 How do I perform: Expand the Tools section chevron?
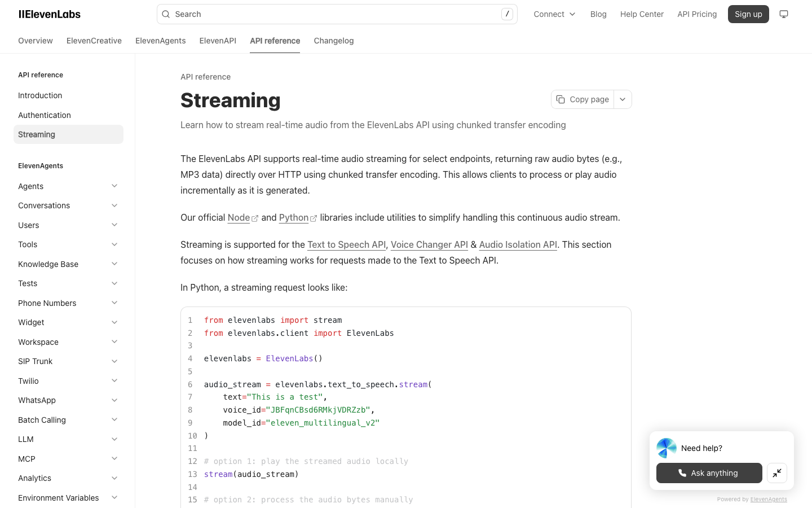(x=114, y=244)
